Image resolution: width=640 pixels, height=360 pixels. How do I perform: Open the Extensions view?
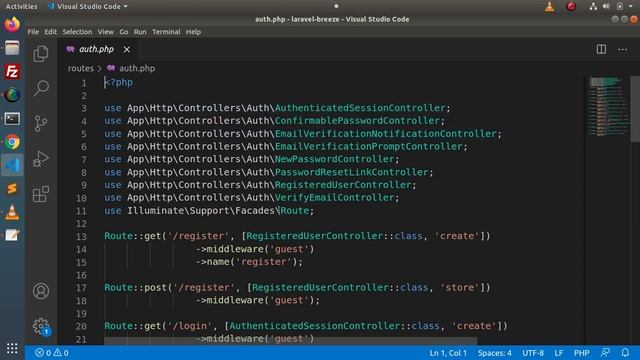click(x=41, y=194)
